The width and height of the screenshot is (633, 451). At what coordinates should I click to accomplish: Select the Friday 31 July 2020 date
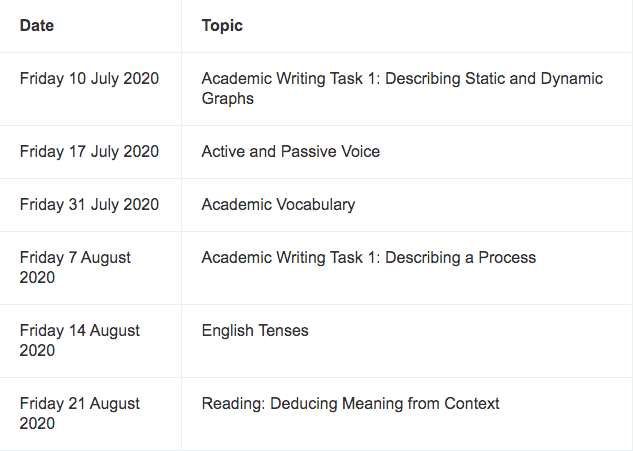coord(89,204)
